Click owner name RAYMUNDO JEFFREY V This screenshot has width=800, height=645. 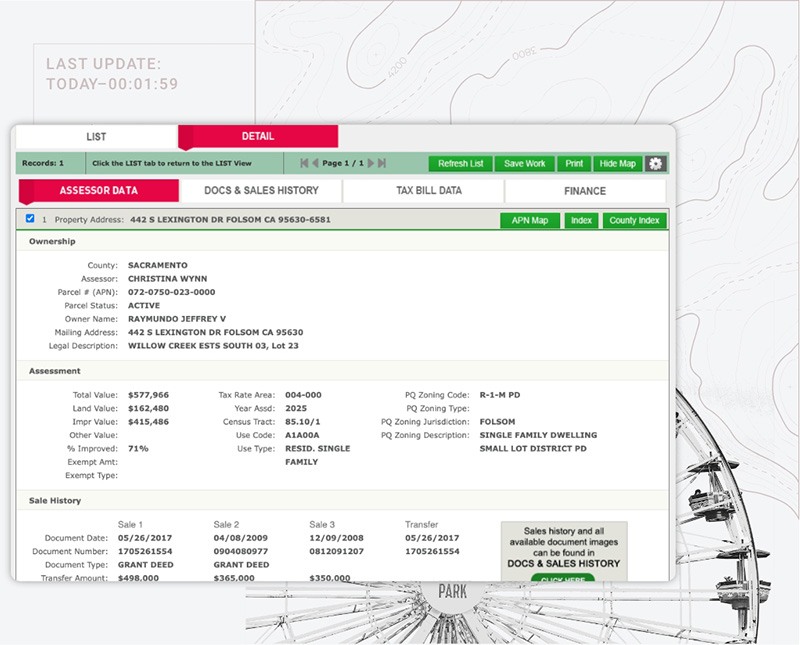[177, 319]
